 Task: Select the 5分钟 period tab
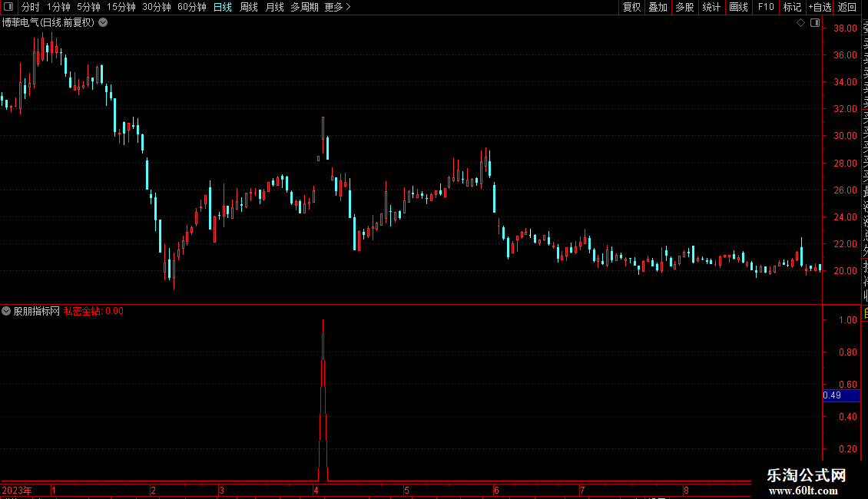pos(88,7)
